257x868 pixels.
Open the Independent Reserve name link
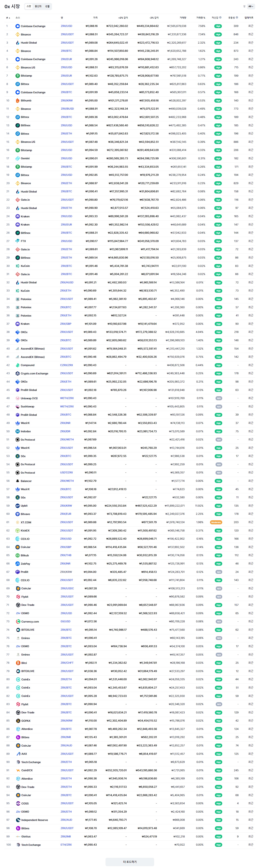pyautogui.click(x=35, y=820)
